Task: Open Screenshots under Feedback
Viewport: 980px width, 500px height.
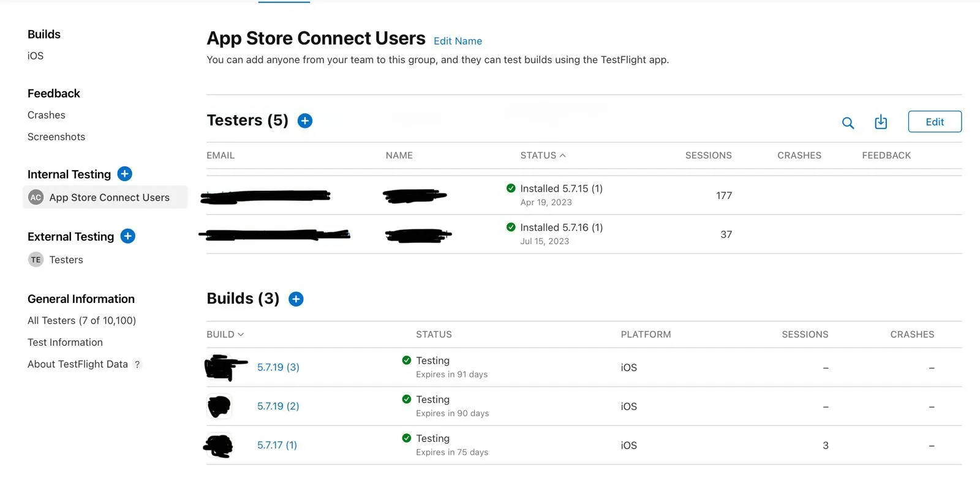Action: click(56, 137)
